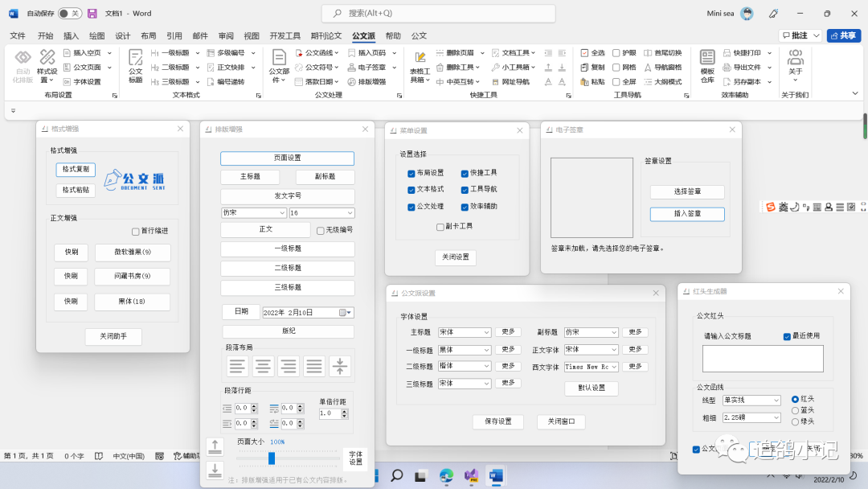The image size is (868, 489).
Task: Open 文件 menu tab
Action: click(x=18, y=35)
